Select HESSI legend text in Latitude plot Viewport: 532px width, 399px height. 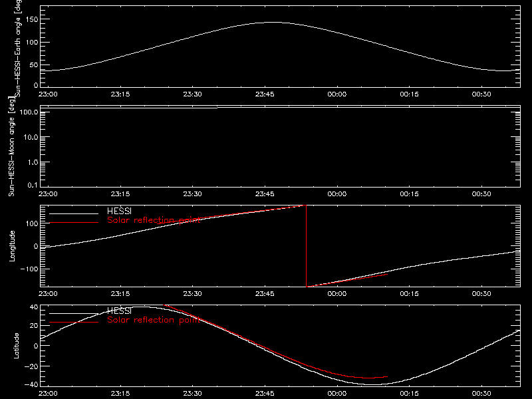119,311
